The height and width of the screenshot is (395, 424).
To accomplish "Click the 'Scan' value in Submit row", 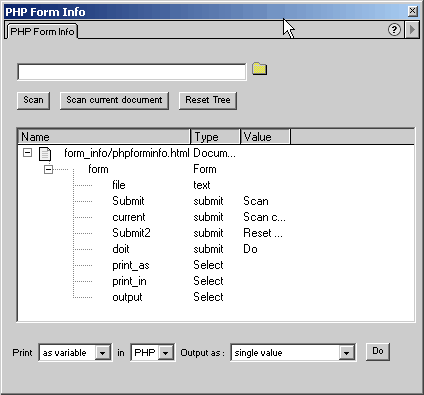I will click(x=256, y=201).
